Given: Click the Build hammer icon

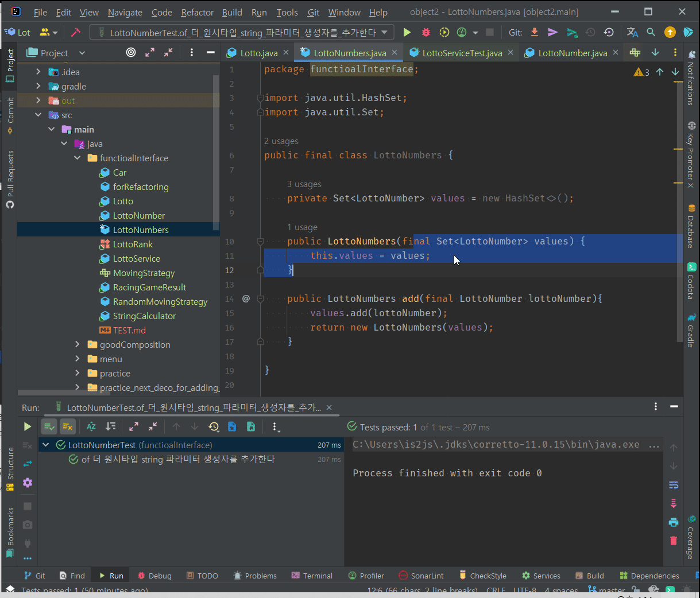Looking at the screenshot, I should click(x=75, y=33).
